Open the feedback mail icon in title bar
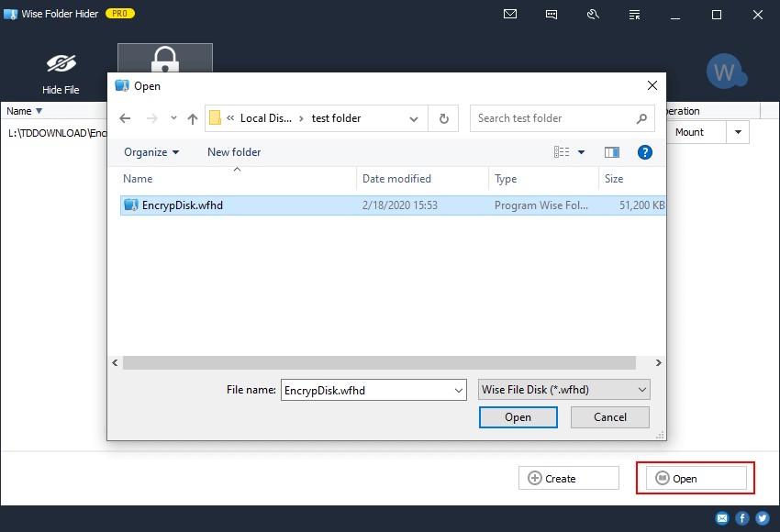The width and height of the screenshot is (780, 532). click(x=510, y=14)
